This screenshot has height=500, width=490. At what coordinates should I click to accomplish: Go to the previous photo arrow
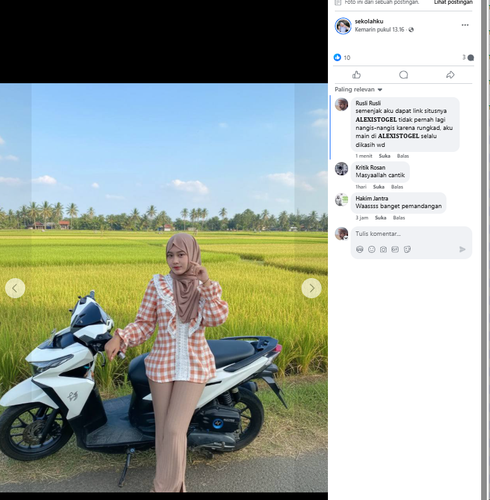point(15,288)
